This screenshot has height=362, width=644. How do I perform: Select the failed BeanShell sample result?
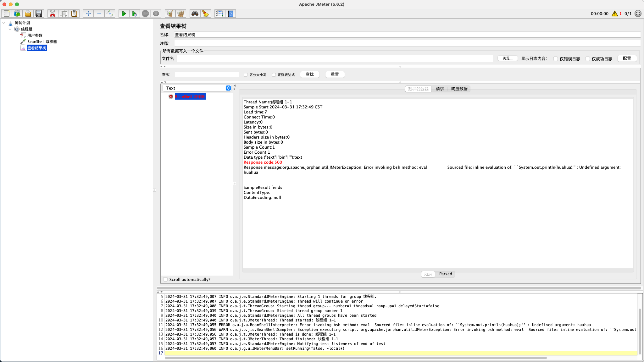click(190, 97)
